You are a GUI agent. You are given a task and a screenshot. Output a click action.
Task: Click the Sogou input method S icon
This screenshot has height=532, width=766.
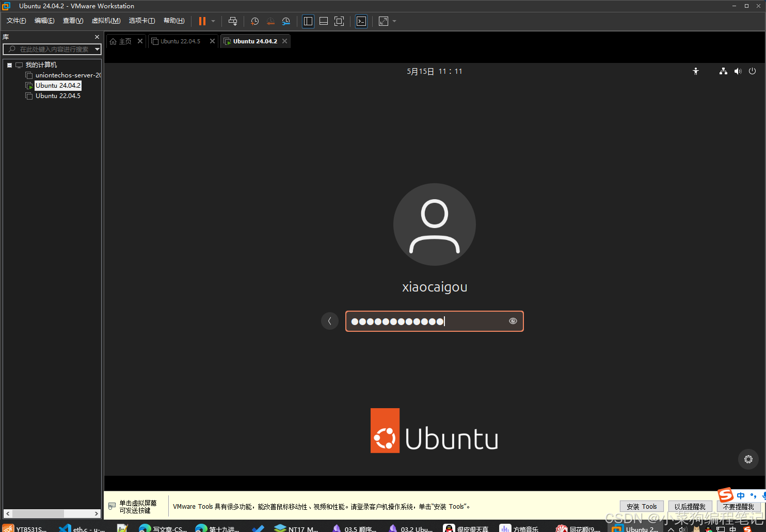click(726, 495)
